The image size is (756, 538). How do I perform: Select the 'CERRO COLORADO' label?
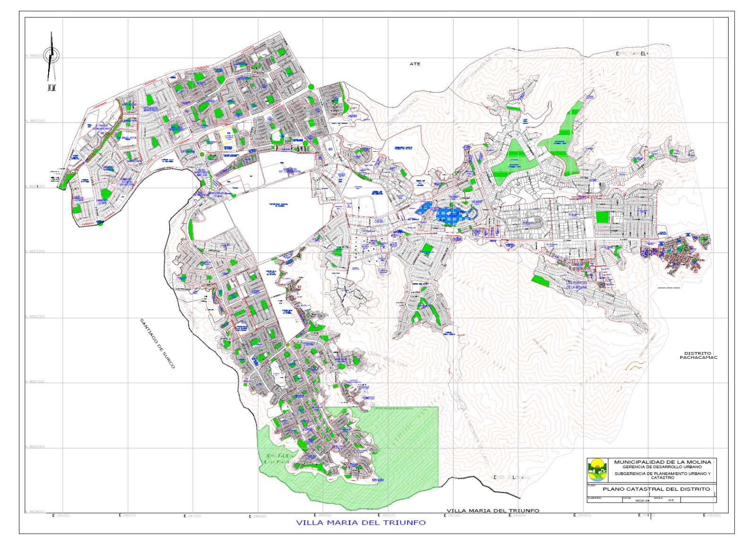[510, 477]
